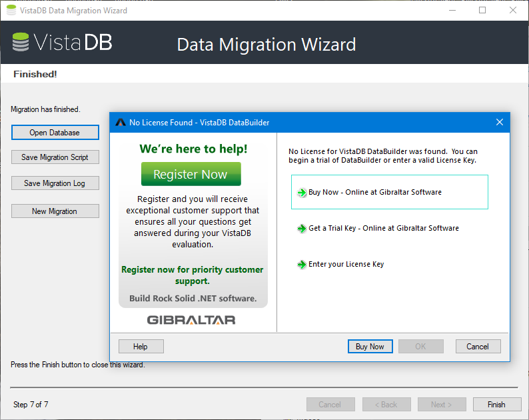Click the disabled OK button
Image resolution: width=529 pixels, height=420 pixels.
tap(420, 347)
